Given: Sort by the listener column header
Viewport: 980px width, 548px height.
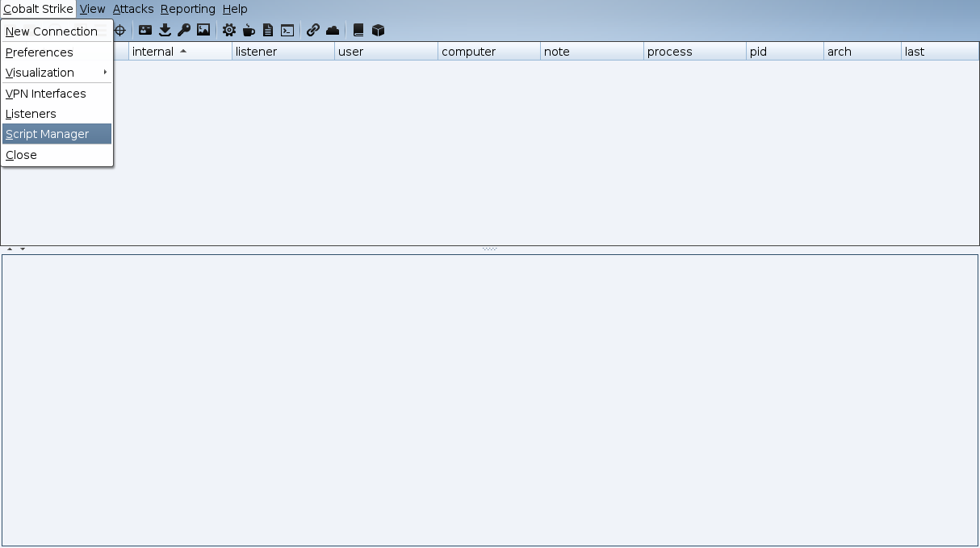Looking at the screenshot, I should (x=283, y=52).
